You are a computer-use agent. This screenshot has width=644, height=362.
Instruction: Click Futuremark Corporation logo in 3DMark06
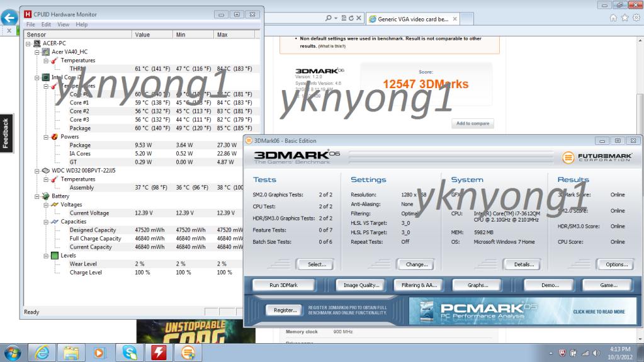click(x=597, y=157)
